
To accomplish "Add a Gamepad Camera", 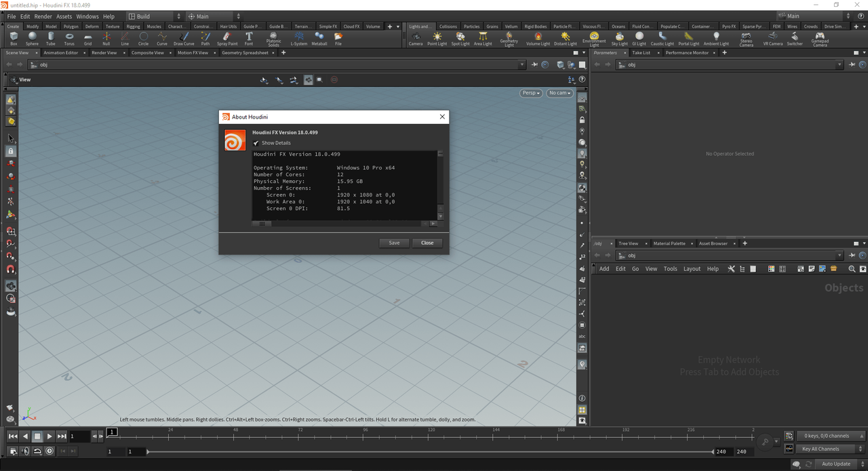I will click(820, 39).
